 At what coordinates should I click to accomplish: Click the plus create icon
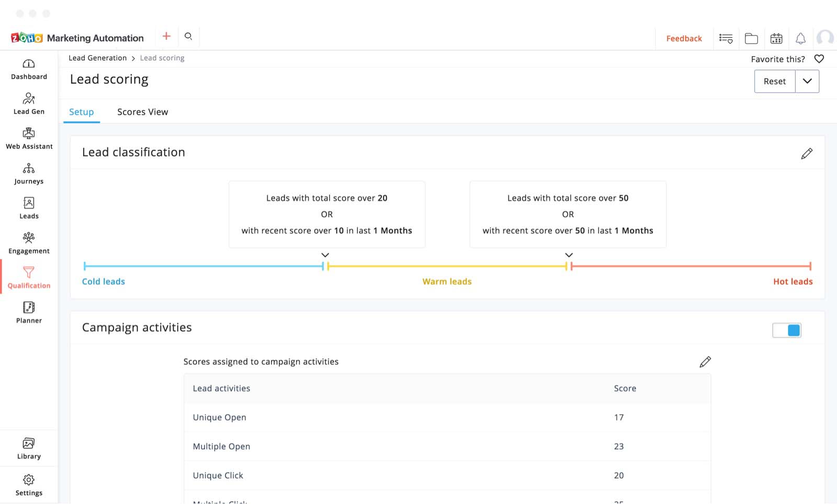(x=166, y=36)
